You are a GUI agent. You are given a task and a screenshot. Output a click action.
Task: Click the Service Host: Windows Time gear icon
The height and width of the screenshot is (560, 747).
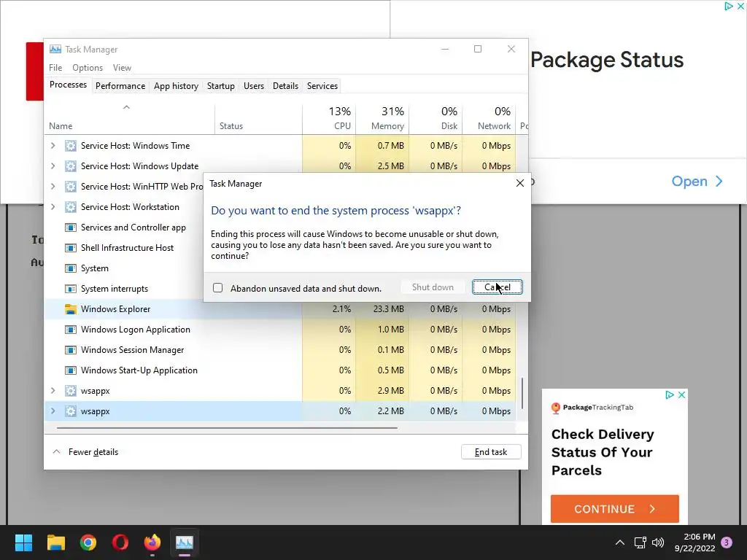71,146
